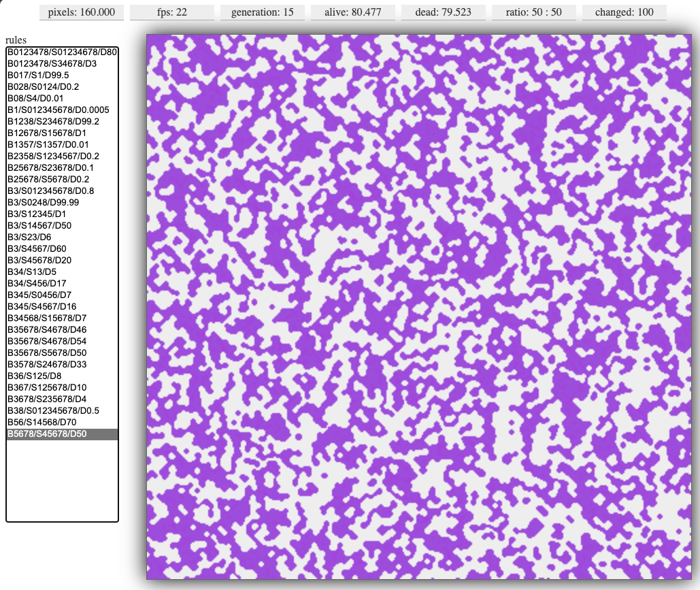Image resolution: width=700 pixels, height=590 pixels.
Task: Click the dead: 79.523 status box
Action: coord(444,12)
